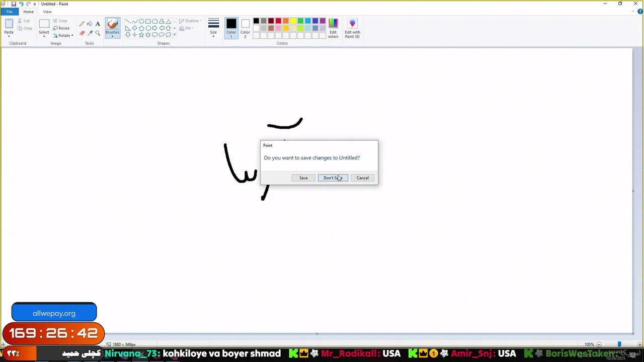Pick the Right arrow shape
The width and height of the screenshot is (644, 362).
point(155,28)
